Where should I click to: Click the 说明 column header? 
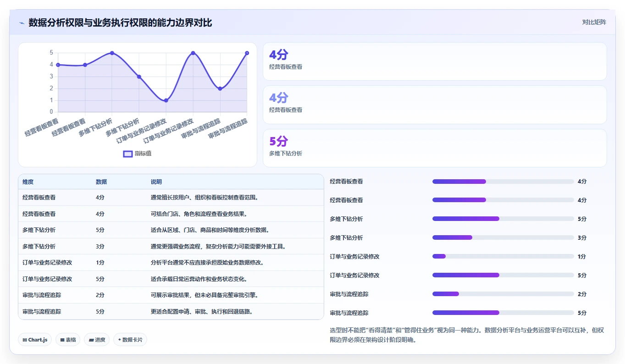[156, 182]
